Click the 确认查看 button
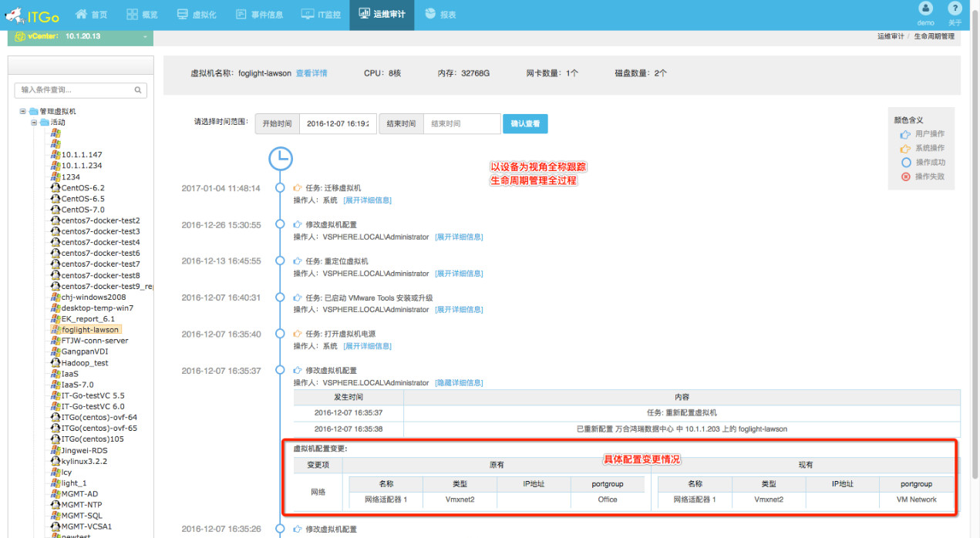 point(525,123)
